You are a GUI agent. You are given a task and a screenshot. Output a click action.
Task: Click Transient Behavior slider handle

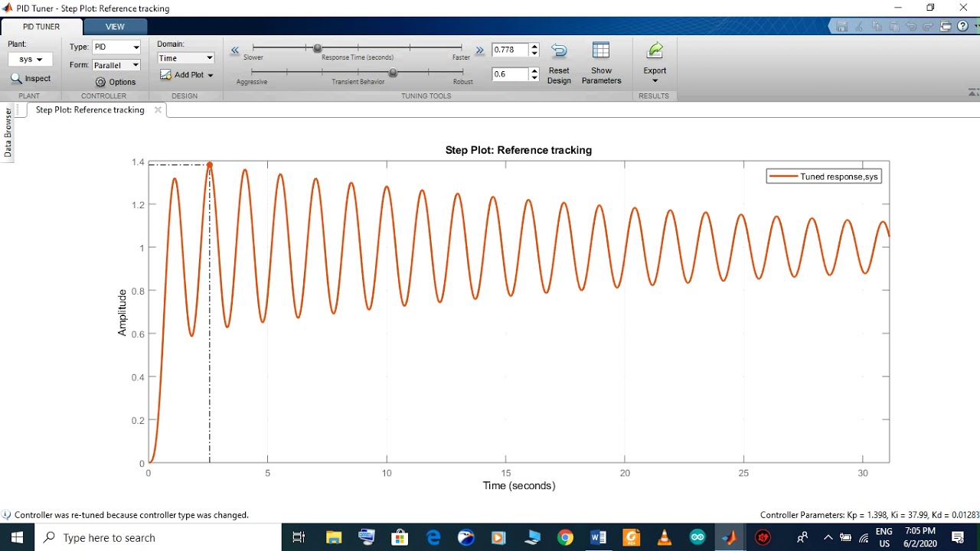click(x=393, y=73)
